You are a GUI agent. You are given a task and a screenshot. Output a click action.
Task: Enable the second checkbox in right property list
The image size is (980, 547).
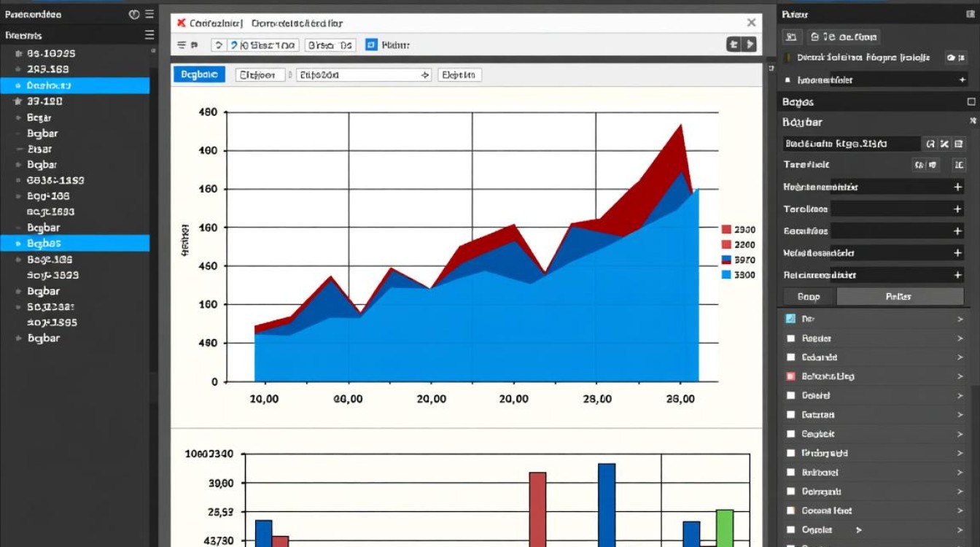coord(790,338)
